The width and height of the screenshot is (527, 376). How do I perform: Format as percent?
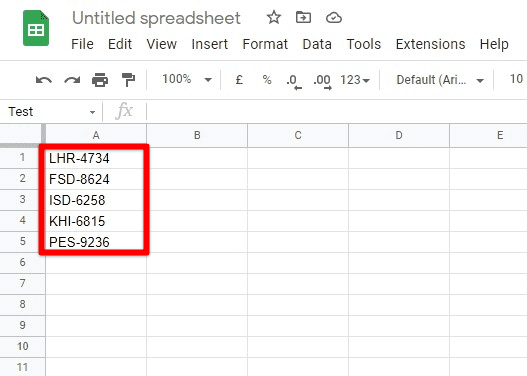coord(267,80)
